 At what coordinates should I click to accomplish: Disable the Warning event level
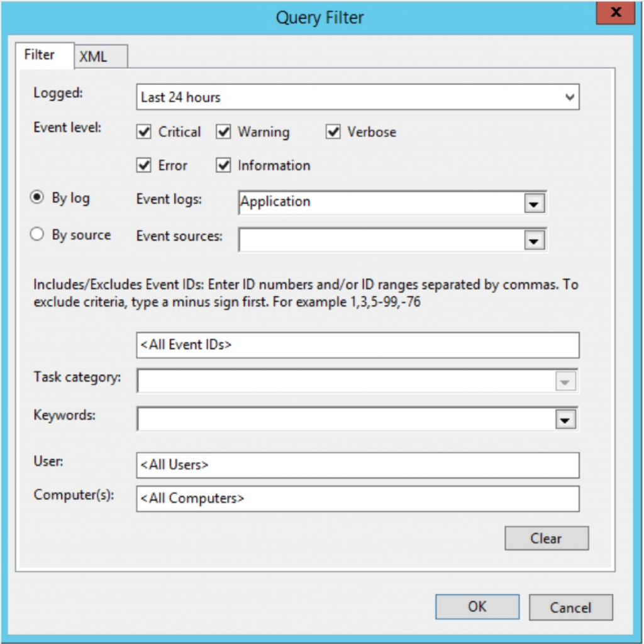(222, 131)
